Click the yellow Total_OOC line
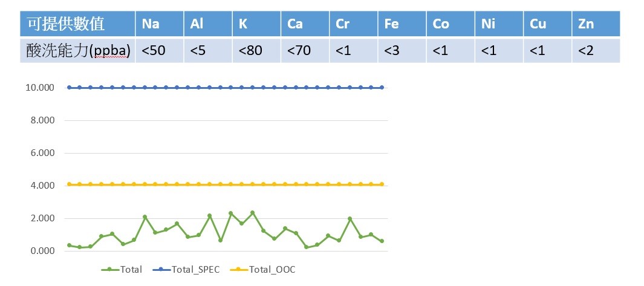The width and height of the screenshot is (644, 286). point(226,184)
